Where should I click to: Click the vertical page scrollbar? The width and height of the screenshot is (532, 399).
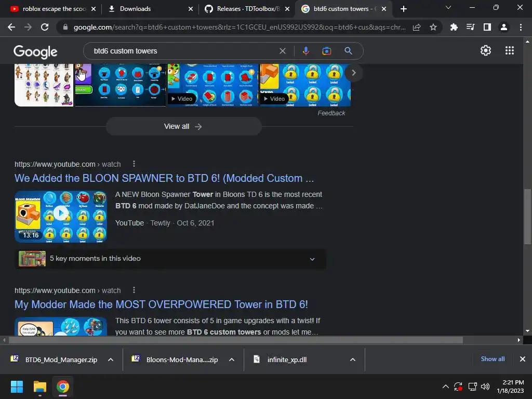pos(527,217)
